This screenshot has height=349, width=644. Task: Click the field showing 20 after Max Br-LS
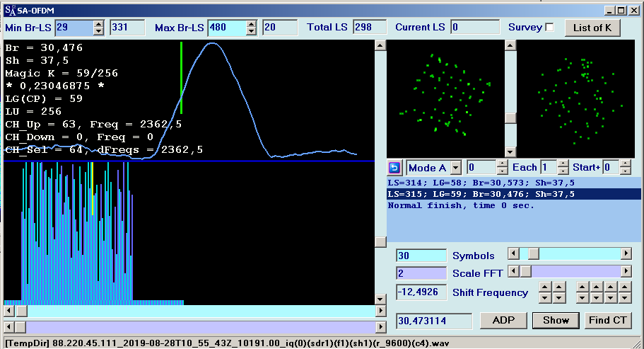pos(280,28)
